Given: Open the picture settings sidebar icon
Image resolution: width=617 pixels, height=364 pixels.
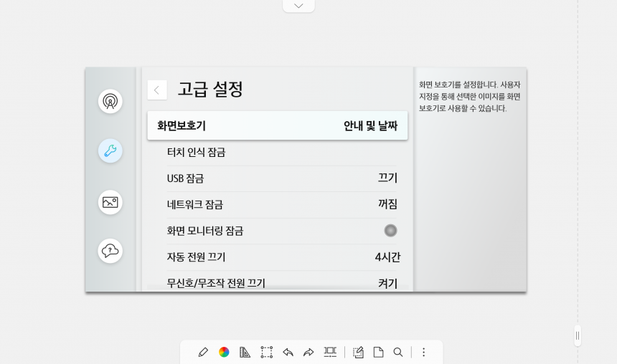Looking at the screenshot, I should 110,202.
